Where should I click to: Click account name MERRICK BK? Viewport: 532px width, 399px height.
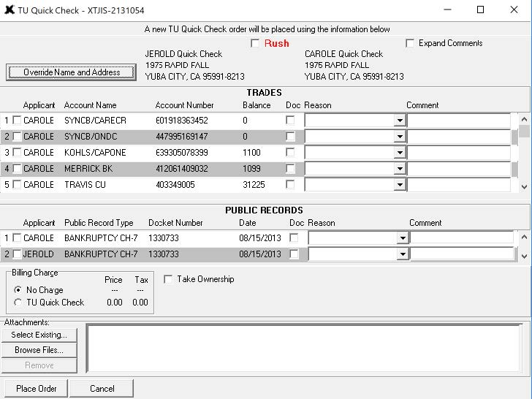coord(88,169)
